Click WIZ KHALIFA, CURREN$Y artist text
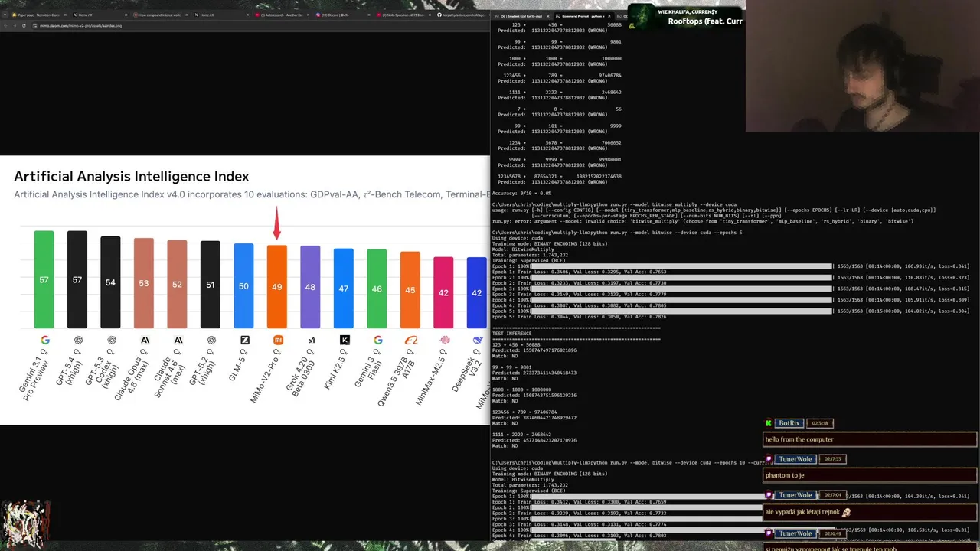980x551 pixels. click(687, 11)
